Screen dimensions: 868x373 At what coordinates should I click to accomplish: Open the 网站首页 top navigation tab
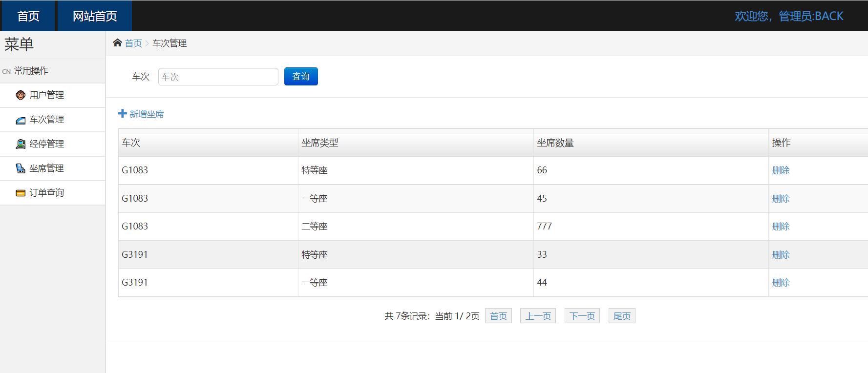click(x=95, y=16)
